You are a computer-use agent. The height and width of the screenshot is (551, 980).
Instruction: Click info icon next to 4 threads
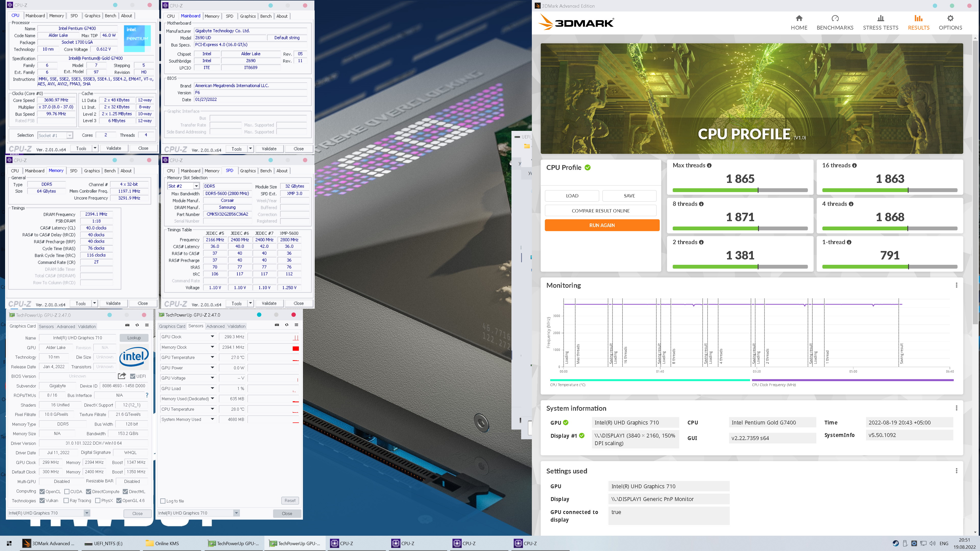tap(851, 204)
